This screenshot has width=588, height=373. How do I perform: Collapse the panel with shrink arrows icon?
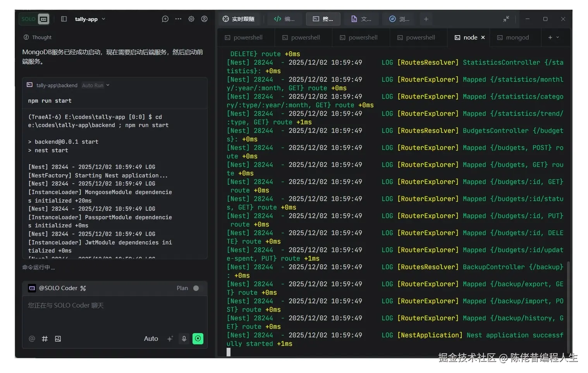[506, 19]
